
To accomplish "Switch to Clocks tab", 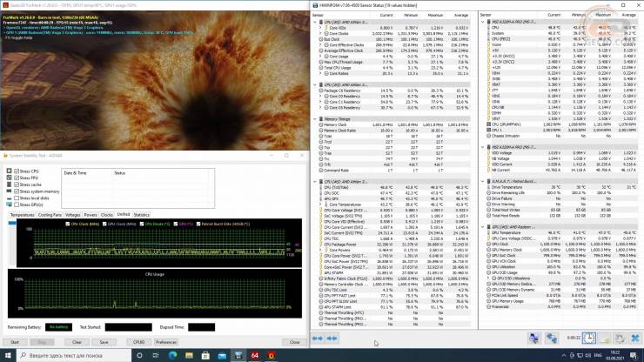I will [107, 215].
